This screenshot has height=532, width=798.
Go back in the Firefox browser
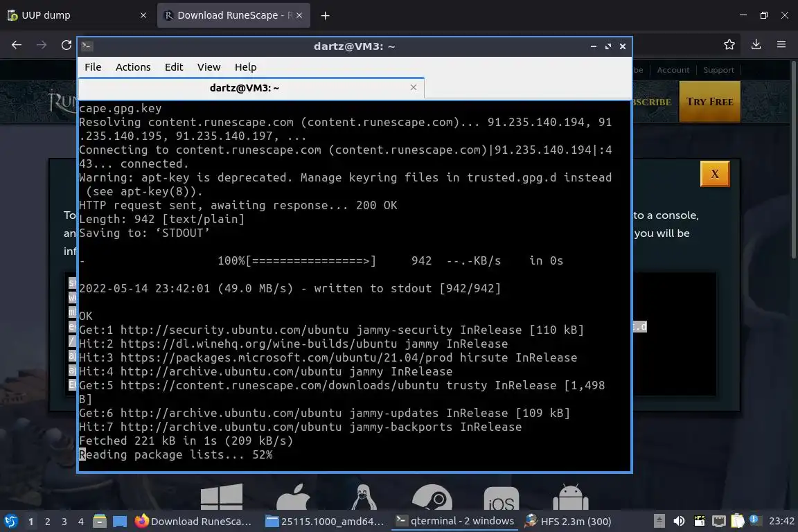pyautogui.click(x=17, y=45)
